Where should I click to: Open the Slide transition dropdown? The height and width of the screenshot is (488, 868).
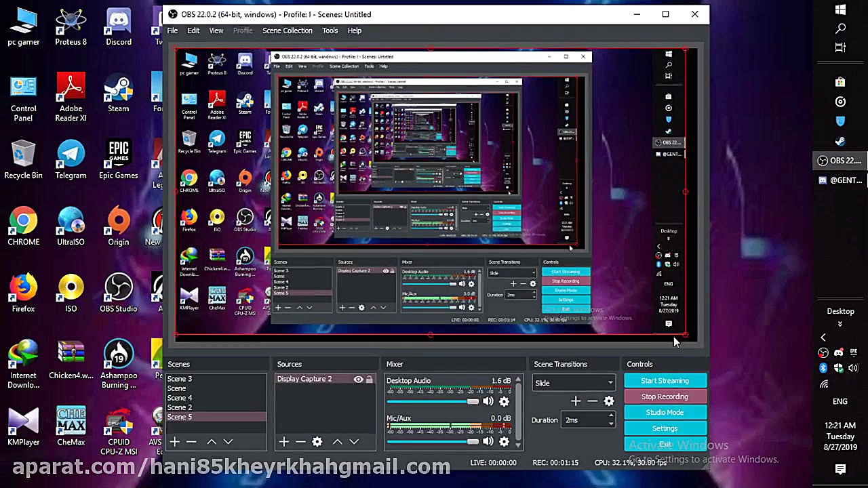click(574, 383)
